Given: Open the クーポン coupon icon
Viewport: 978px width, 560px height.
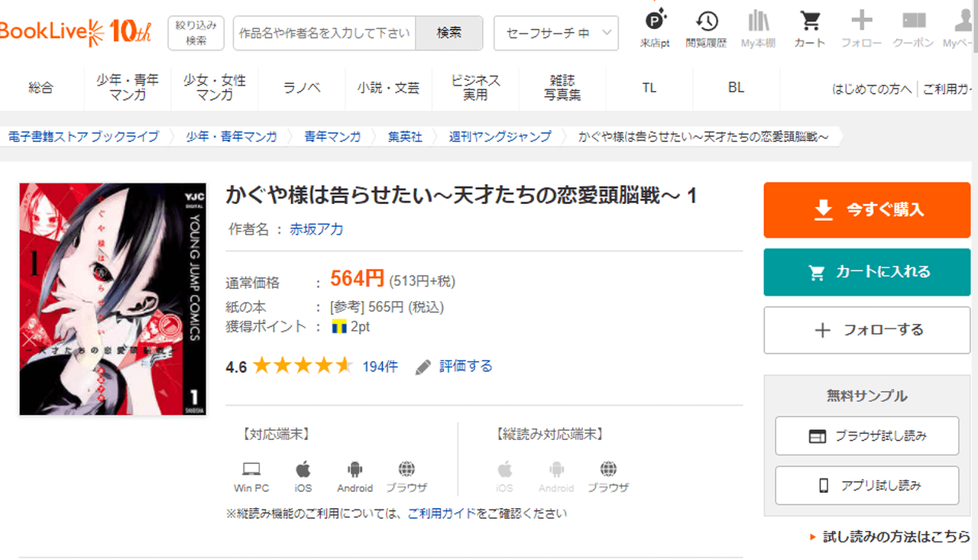Looking at the screenshot, I should tap(913, 21).
